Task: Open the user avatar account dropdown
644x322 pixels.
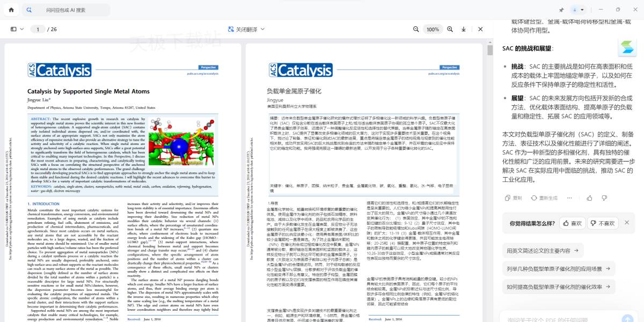Action: coord(578,10)
